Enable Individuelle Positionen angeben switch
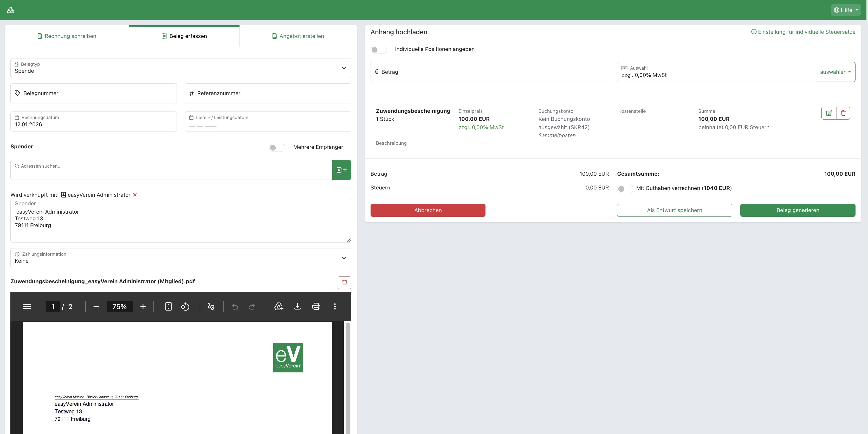 (378, 49)
